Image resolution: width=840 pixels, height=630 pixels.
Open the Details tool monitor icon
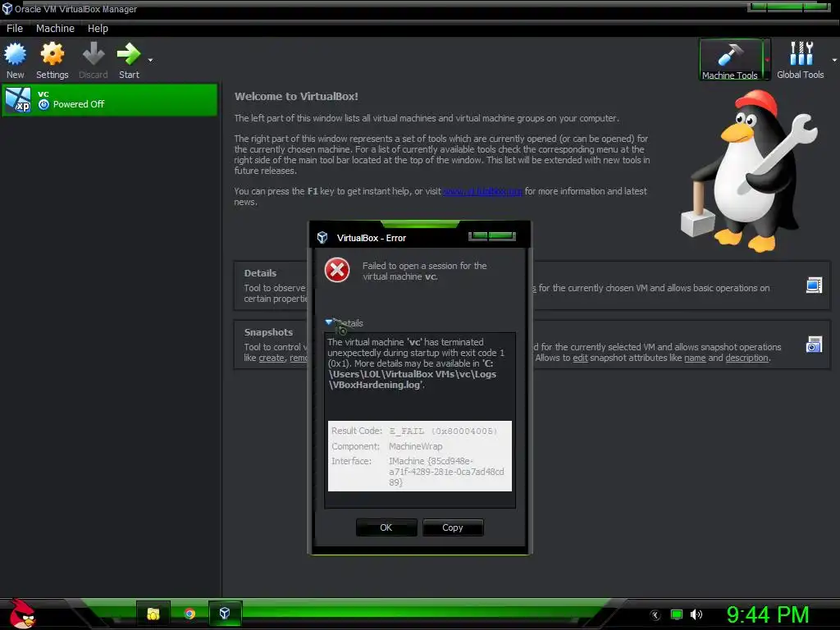[814, 285]
